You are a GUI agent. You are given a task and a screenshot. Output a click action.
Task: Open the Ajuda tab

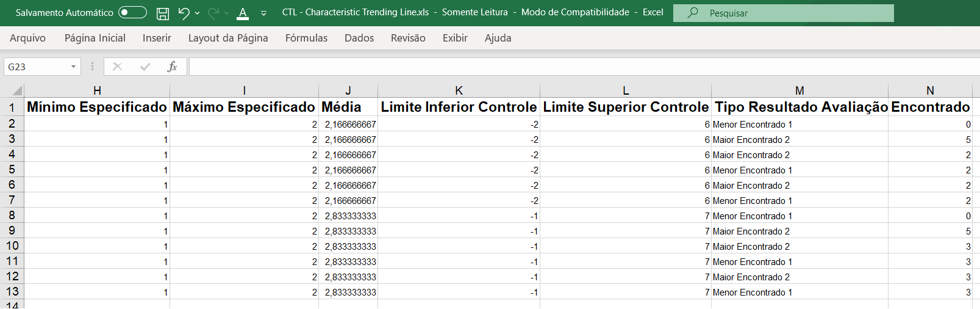tap(498, 38)
